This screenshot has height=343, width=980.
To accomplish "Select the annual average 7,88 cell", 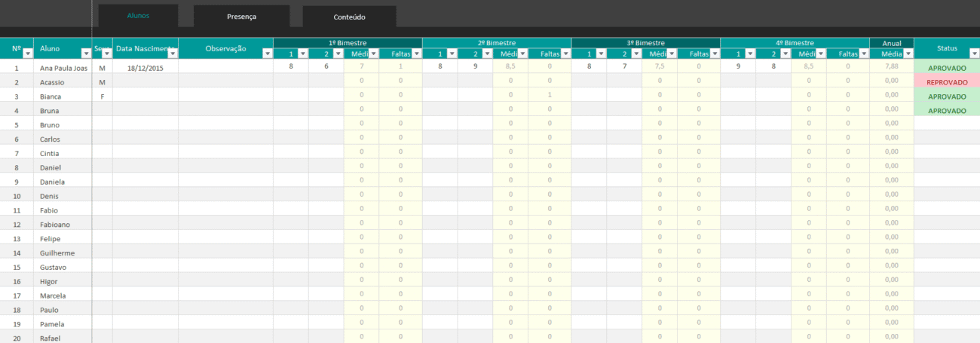I will point(892,66).
